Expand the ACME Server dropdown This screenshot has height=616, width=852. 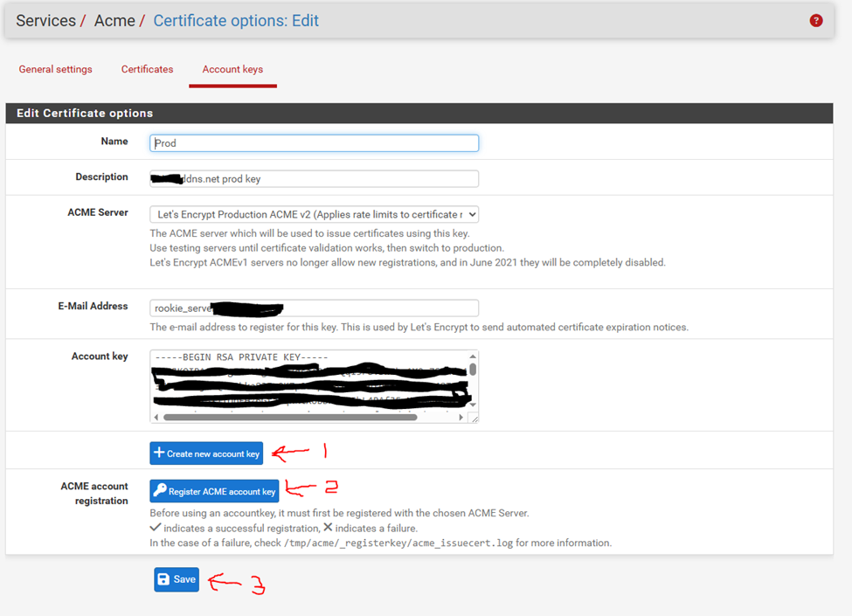[x=314, y=215]
